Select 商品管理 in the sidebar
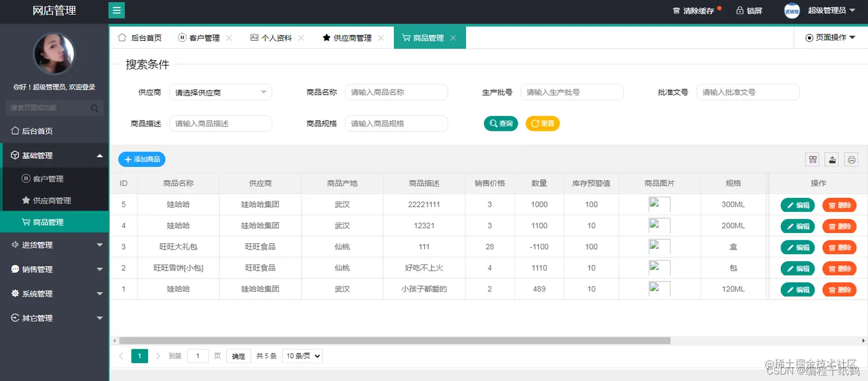Viewport: 868px width, 381px height. [x=55, y=222]
